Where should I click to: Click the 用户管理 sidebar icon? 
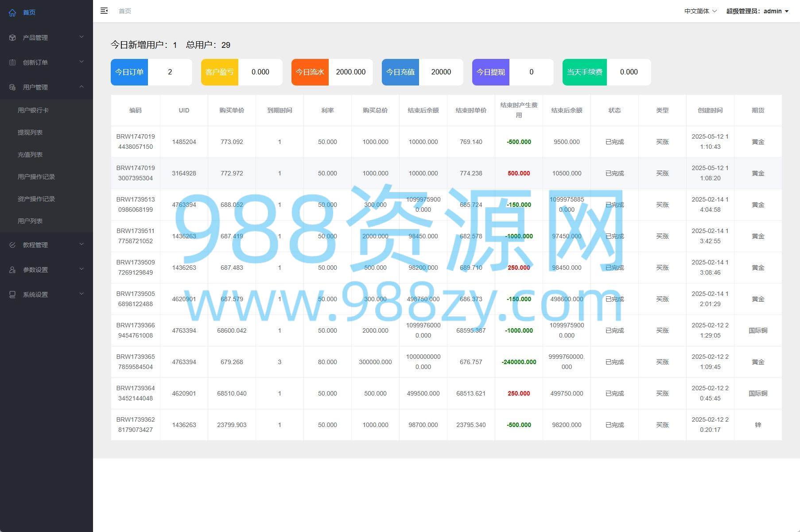[x=12, y=87]
